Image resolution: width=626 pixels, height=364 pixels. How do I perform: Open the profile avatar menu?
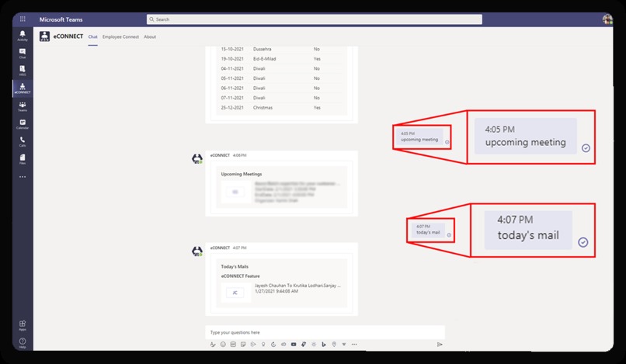coord(607,19)
